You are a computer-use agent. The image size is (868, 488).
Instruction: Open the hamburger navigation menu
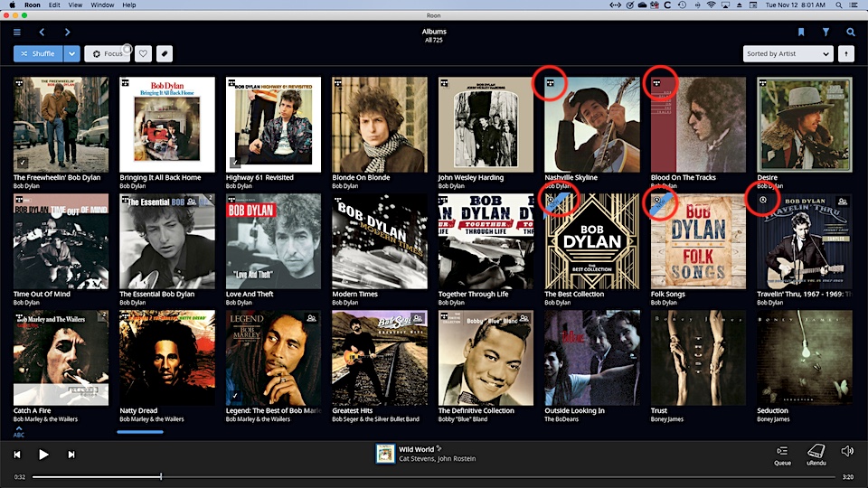(x=17, y=33)
